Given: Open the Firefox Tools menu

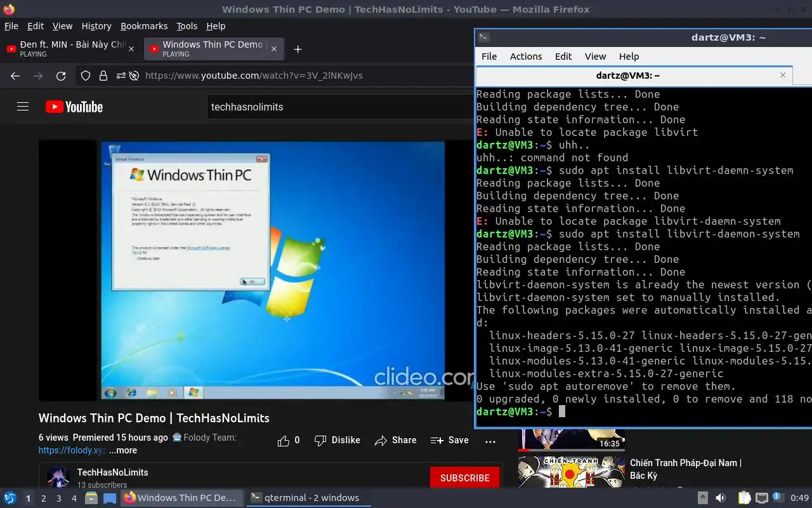Looking at the screenshot, I should click(187, 26).
